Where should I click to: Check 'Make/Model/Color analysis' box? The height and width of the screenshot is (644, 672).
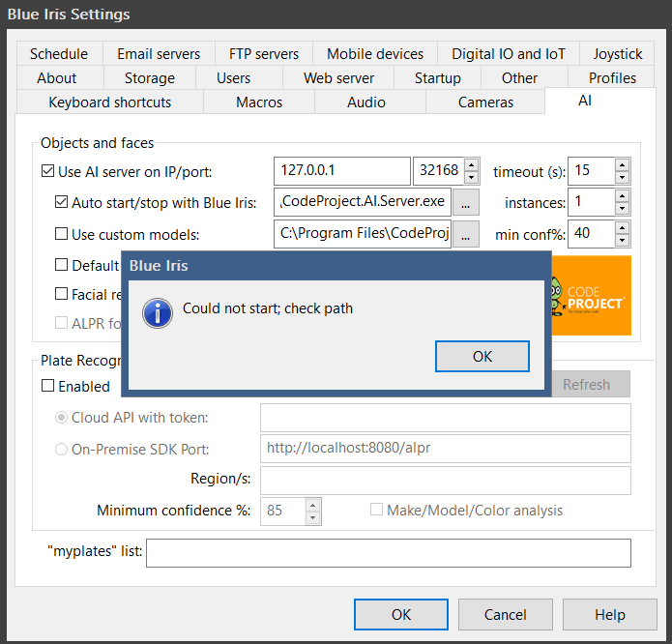click(376, 510)
